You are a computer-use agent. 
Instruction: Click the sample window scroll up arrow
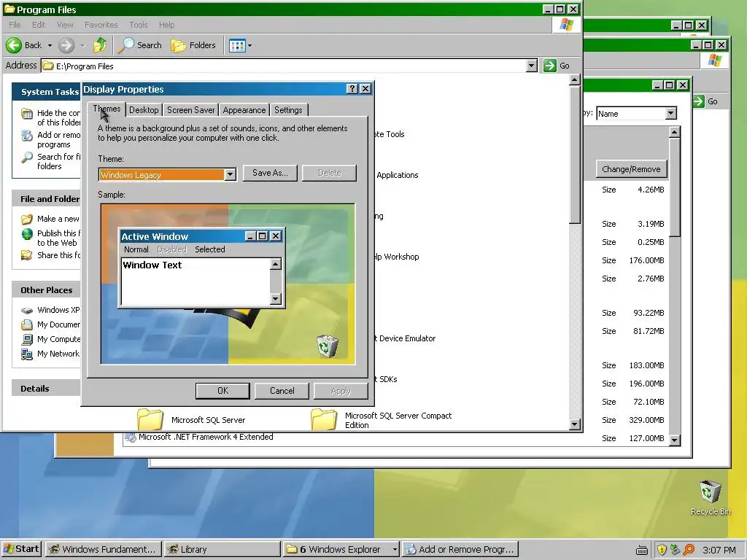276,264
